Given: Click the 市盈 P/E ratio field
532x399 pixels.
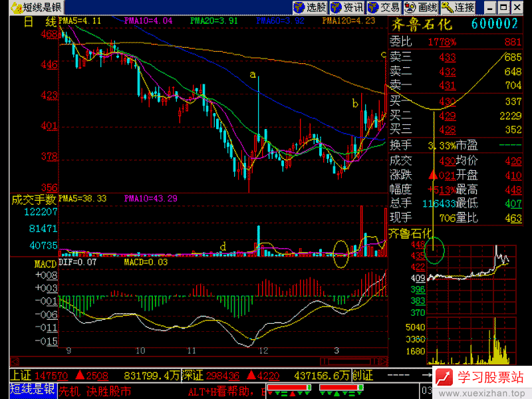Looking at the screenshot, I should click(x=489, y=145).
